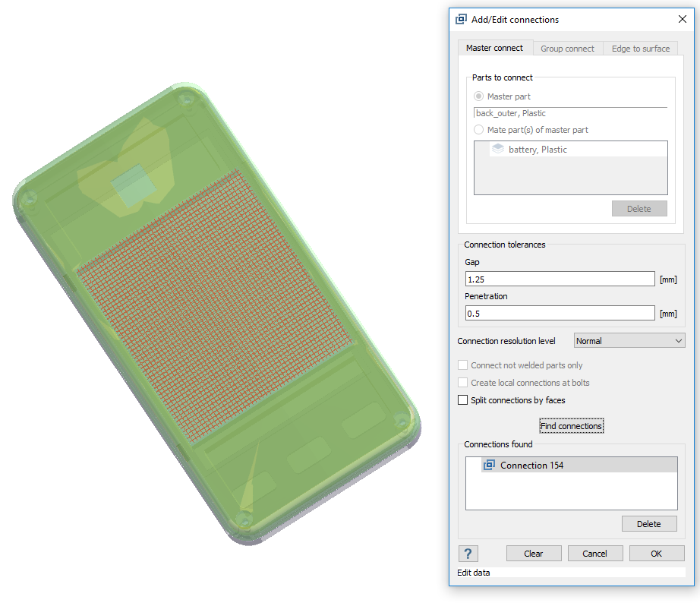
Task: Select the Master connect tab
Action: coord(494,48)
